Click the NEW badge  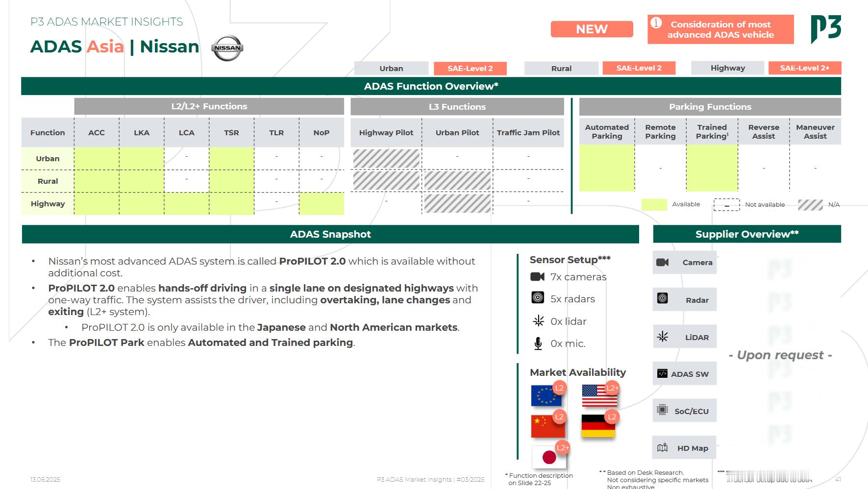[592, 29]
